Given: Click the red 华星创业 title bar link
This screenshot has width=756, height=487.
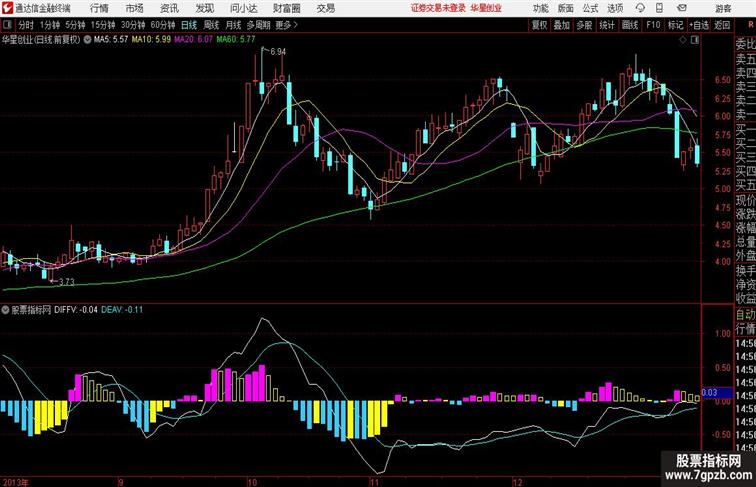Looking at the screenshot, I should pyautogui.click(x=486, y=8).
